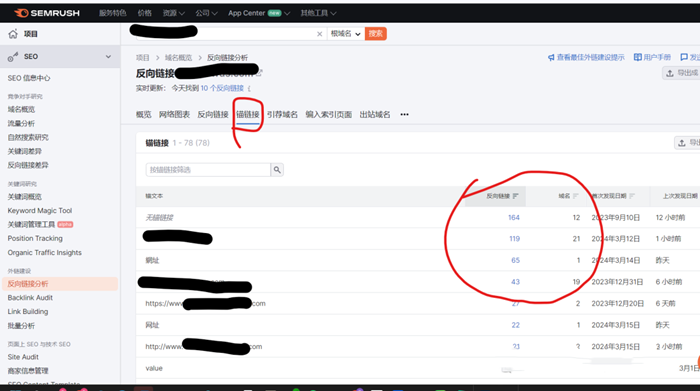700x391 pixels.
Task: Open the three-dots more tabs menu
Action: click(404, 115)
